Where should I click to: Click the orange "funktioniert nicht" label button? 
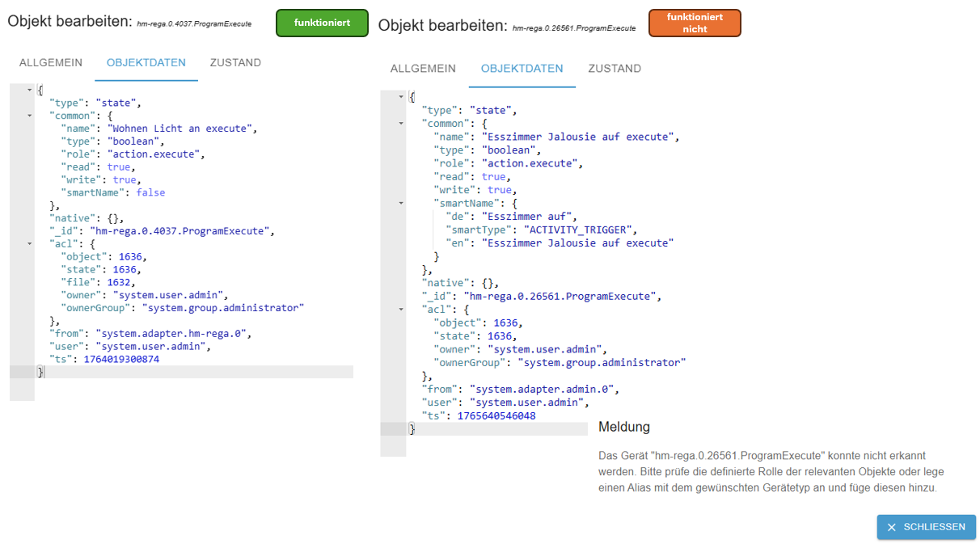(x=695, y=23)
